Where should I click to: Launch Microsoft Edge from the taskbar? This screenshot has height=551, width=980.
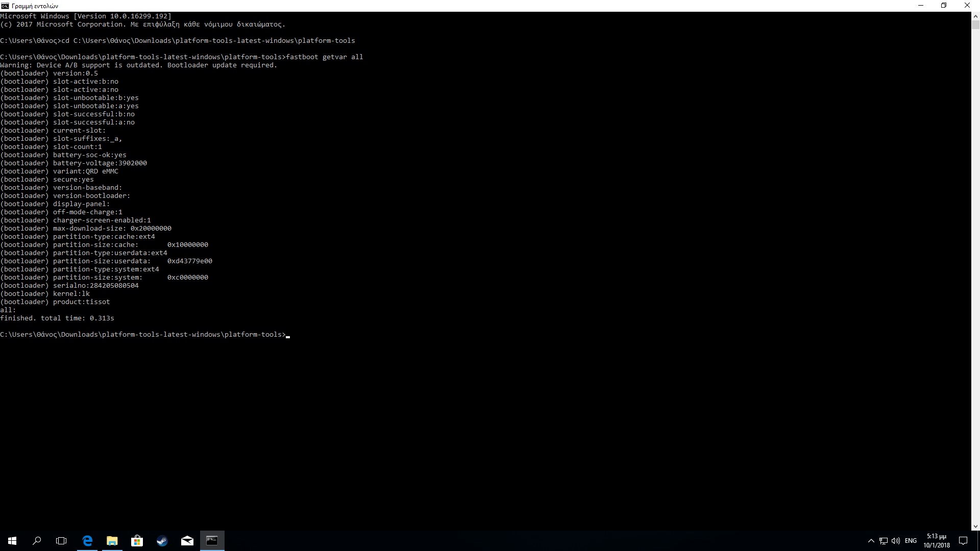click(87, 541)
